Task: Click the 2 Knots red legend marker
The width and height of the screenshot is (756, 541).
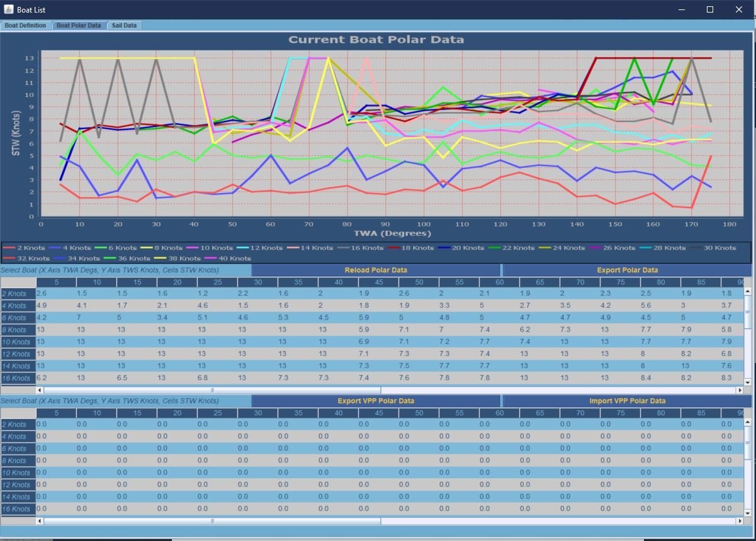Action: point(9,248)
